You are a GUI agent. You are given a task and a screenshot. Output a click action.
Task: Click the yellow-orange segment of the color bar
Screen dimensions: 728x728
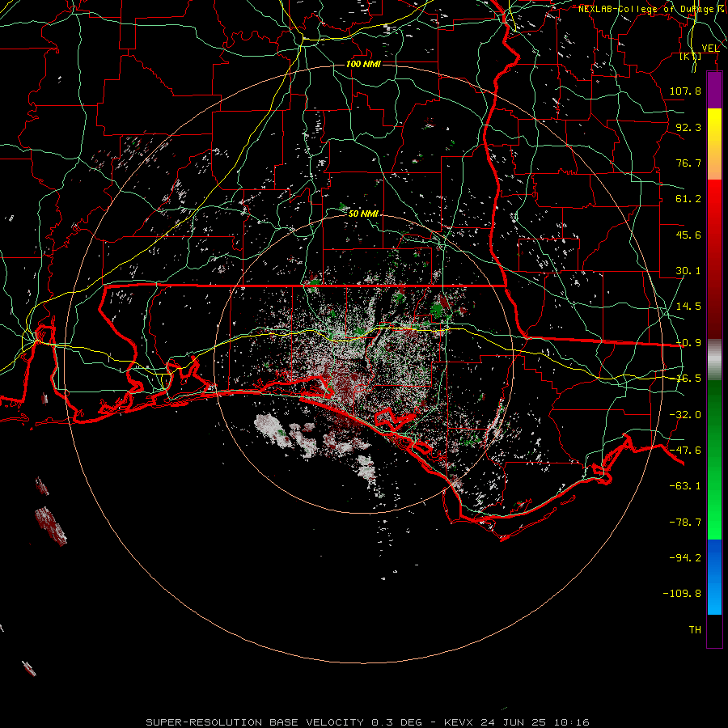point(714,144)
